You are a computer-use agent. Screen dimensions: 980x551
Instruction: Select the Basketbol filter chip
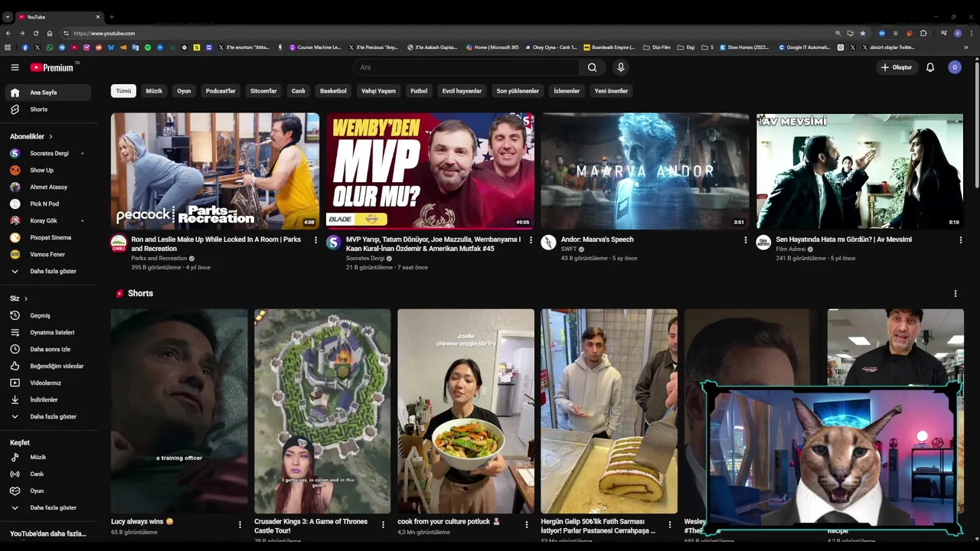(333, 91)
